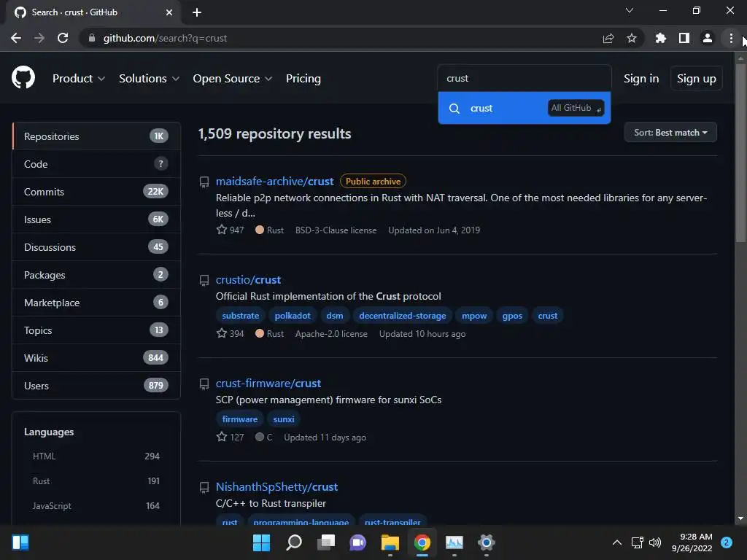The height and width of the screenshot is (560, 747).
Task: Show hidden tray icons chevron
Action: click(616, 542)
